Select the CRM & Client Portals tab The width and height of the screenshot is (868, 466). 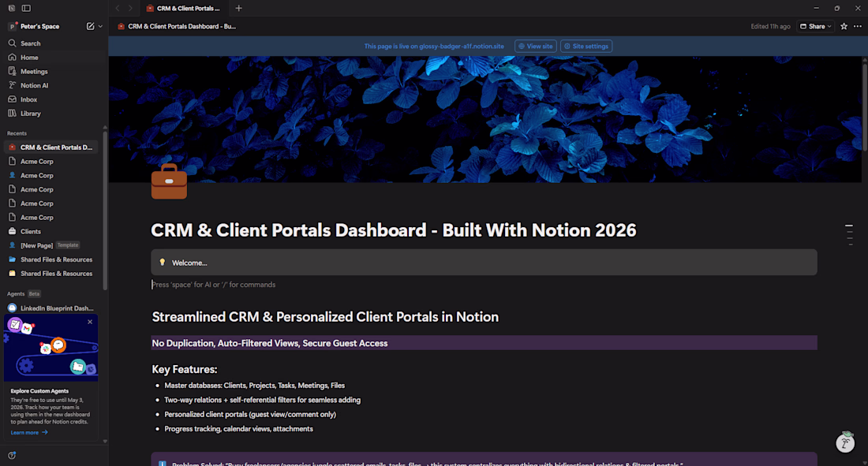[184, 9]
